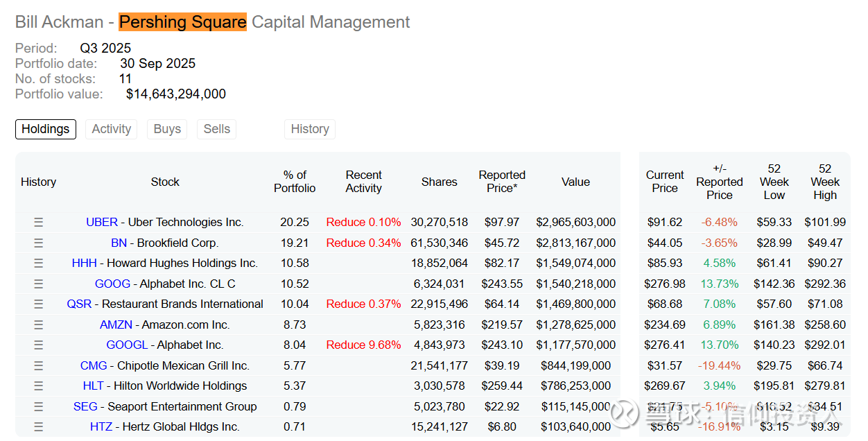Open history icon for AMZN row
This screenshot has width=868, height=441.
coord(39,325)
